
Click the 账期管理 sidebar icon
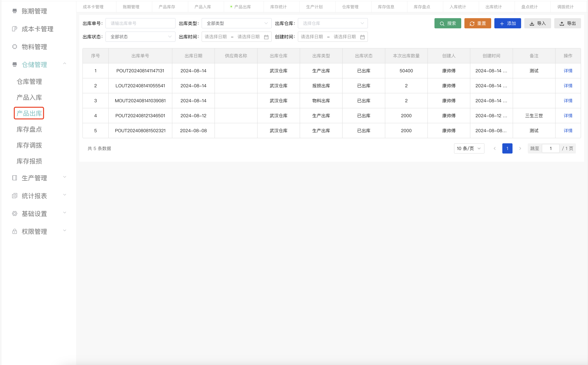pyautogui.click(x=15, y=11)
